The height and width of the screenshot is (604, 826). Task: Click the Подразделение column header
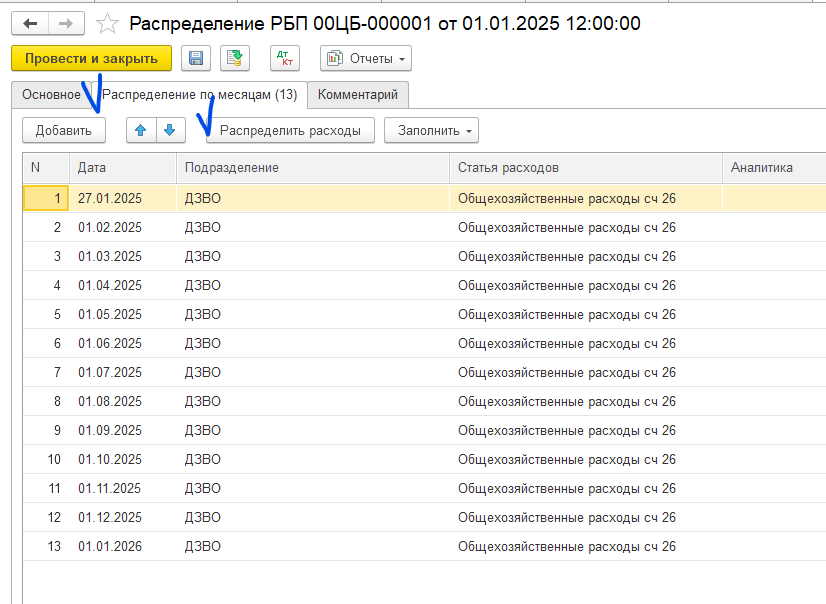(312, 167)
